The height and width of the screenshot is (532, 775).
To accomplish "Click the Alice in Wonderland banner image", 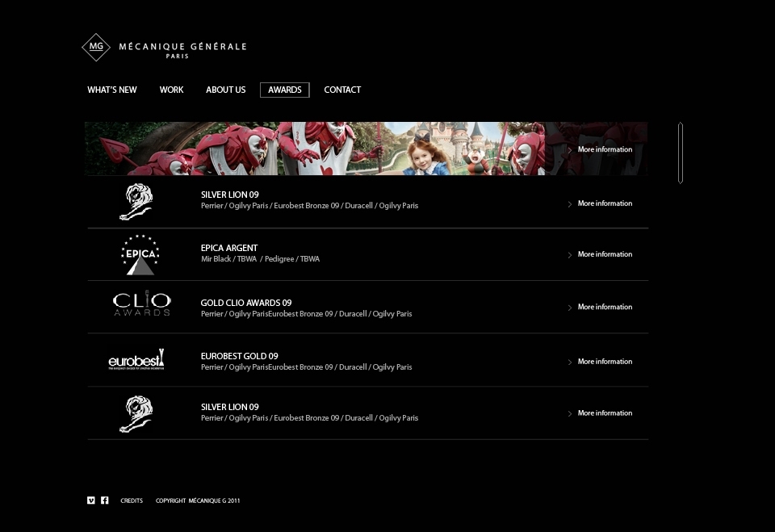I will click(366, 149).
